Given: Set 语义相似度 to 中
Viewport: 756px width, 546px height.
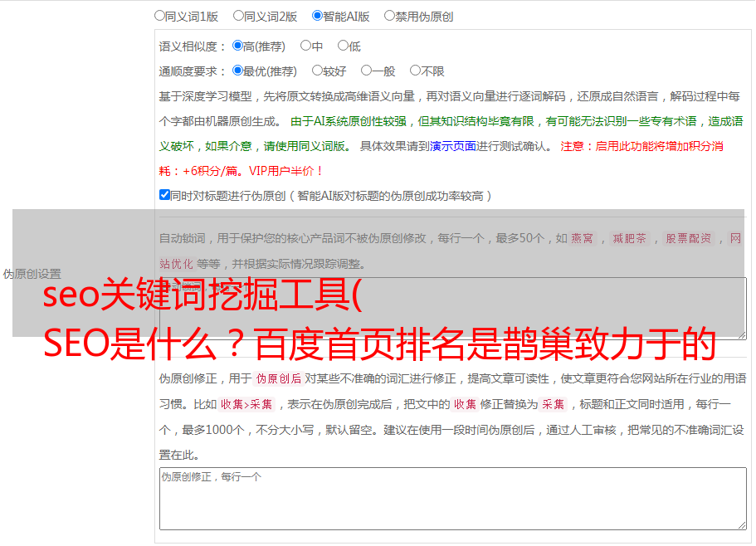Looking at the screenshot, I should (305, 46).
